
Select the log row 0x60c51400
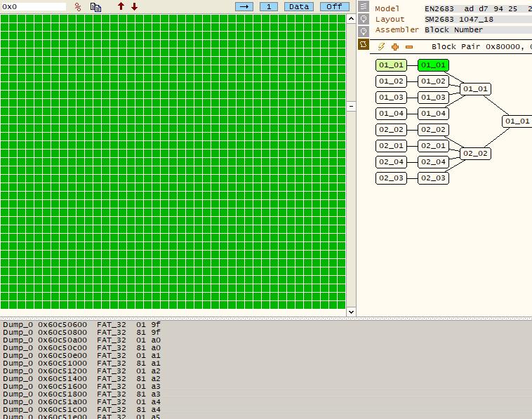click(x=81, y=379)
